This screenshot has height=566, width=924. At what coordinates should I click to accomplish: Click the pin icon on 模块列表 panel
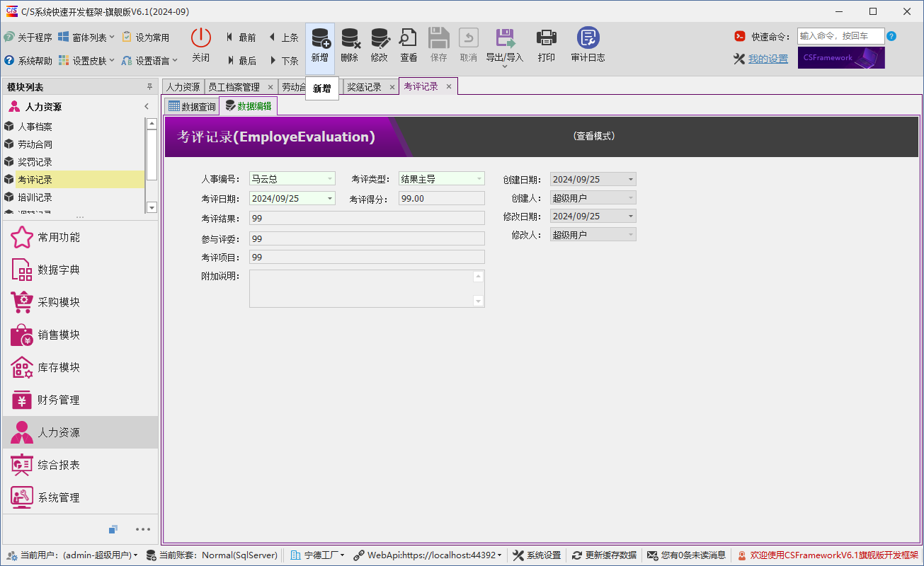click(149, 87)
